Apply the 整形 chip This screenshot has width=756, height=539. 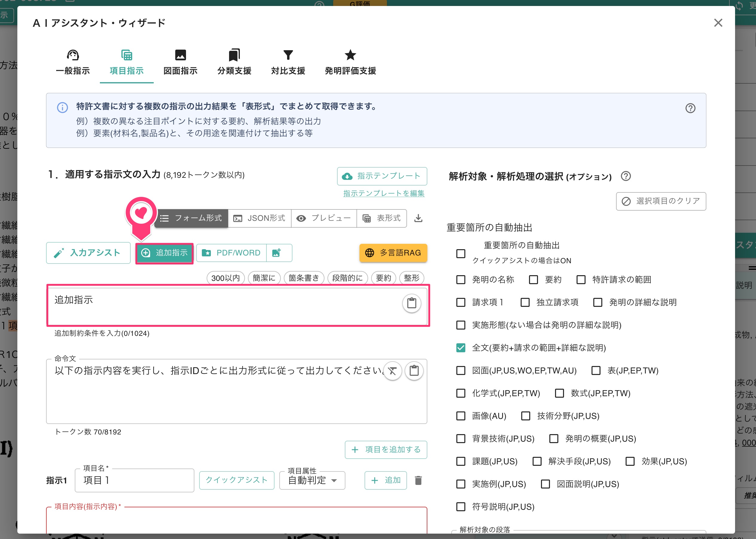(411, 278)
